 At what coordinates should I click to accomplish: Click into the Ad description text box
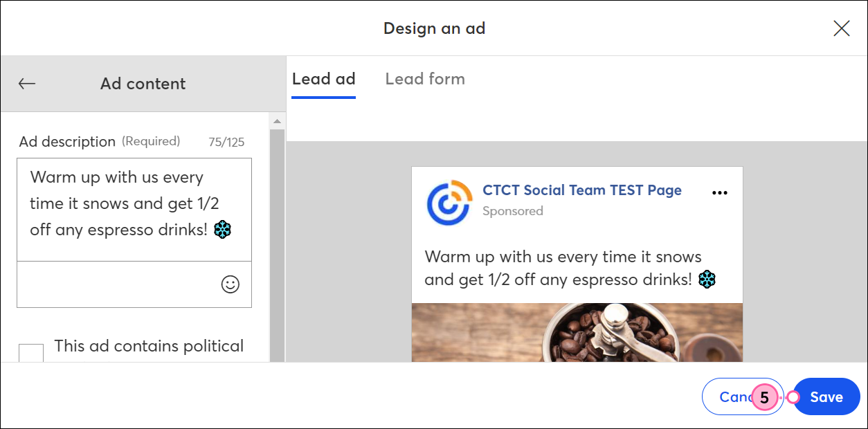point(134,210)
